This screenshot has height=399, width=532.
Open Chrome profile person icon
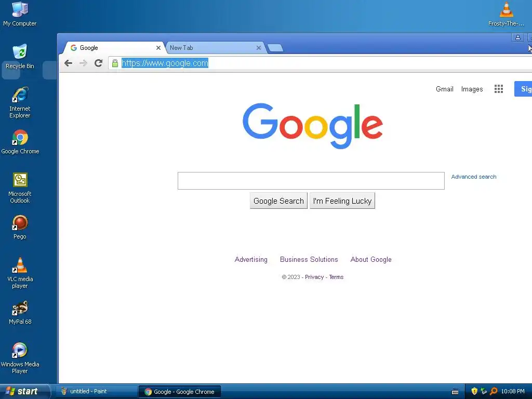pos(518,37)
